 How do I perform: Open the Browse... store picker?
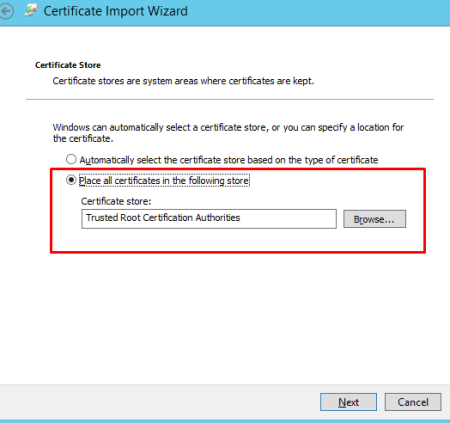click(375, 219)
